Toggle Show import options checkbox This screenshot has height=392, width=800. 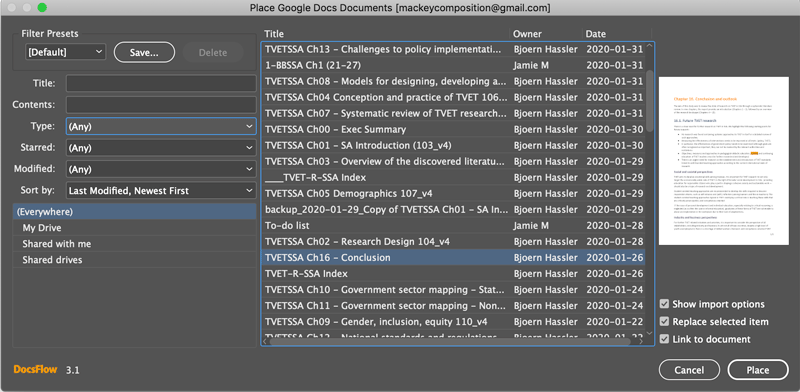point(664,304)
